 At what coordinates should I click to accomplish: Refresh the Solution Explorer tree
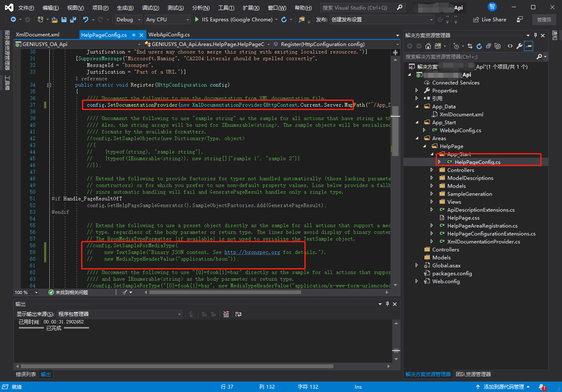pos(479,46)
